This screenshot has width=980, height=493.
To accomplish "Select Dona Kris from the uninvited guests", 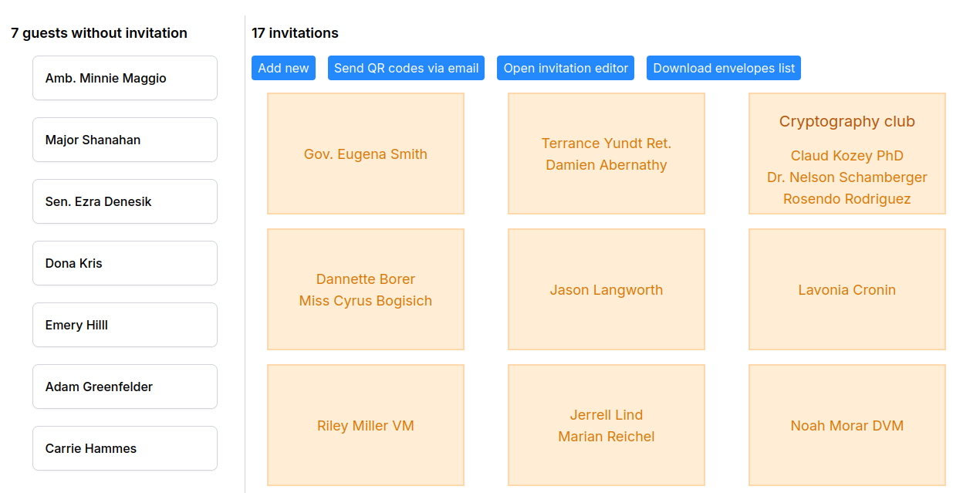I will pos(124,263).
